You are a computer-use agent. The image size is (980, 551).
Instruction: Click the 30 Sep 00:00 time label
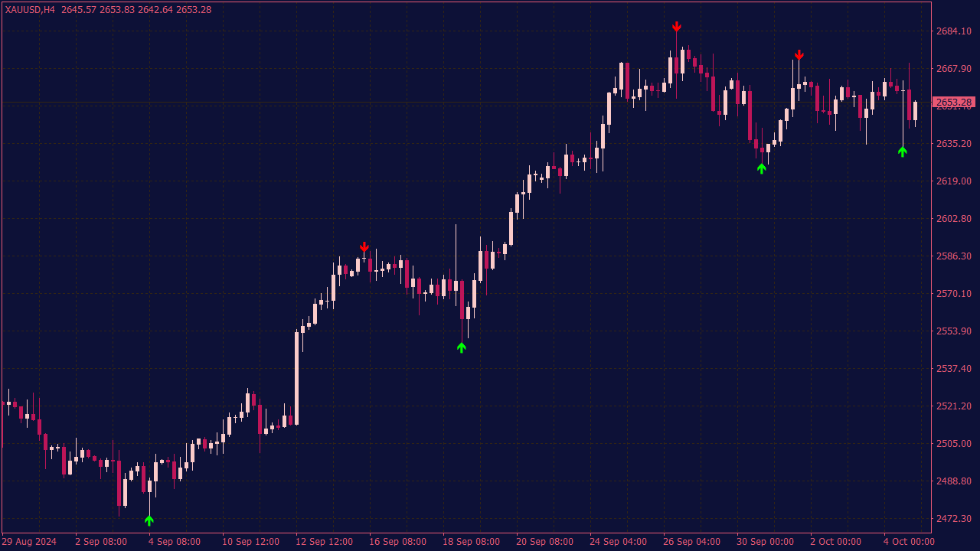point(766,542)
